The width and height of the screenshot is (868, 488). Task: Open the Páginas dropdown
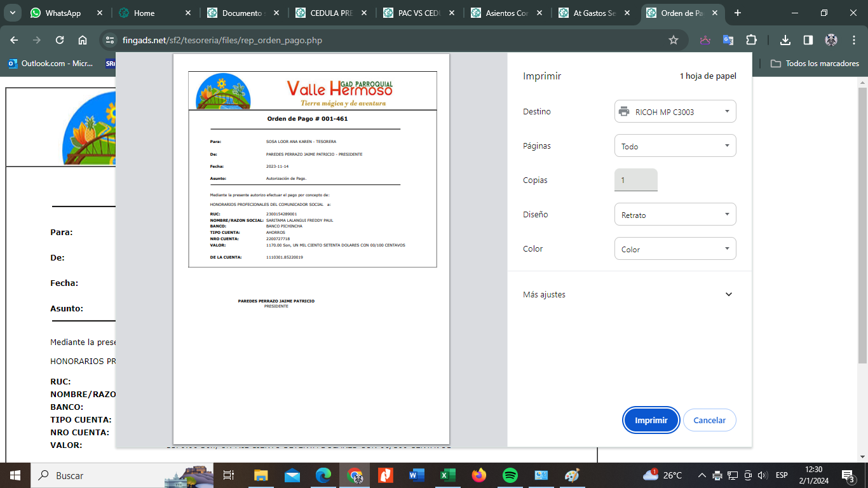675,146
